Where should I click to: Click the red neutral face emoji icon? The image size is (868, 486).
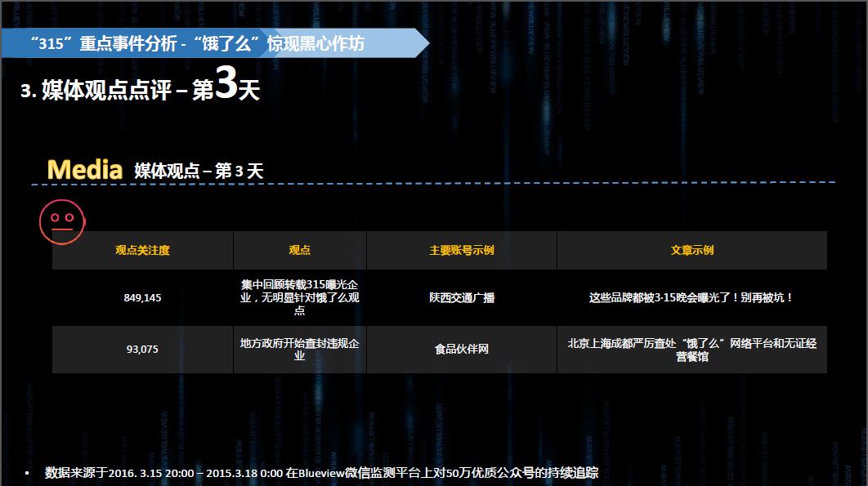62,222
